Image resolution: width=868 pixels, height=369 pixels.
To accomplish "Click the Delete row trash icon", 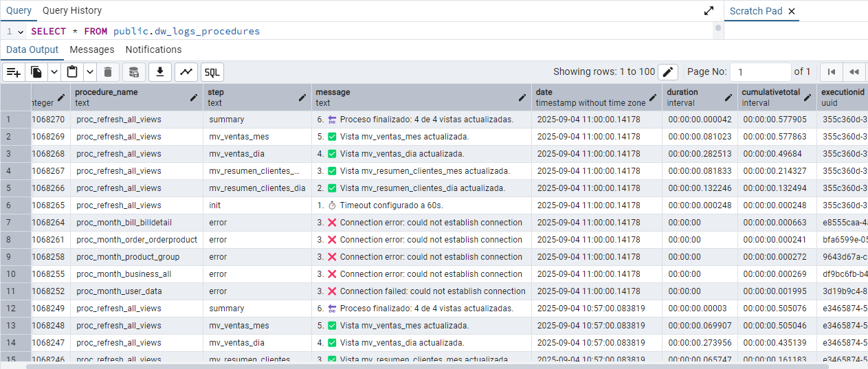I will [108, 72].
